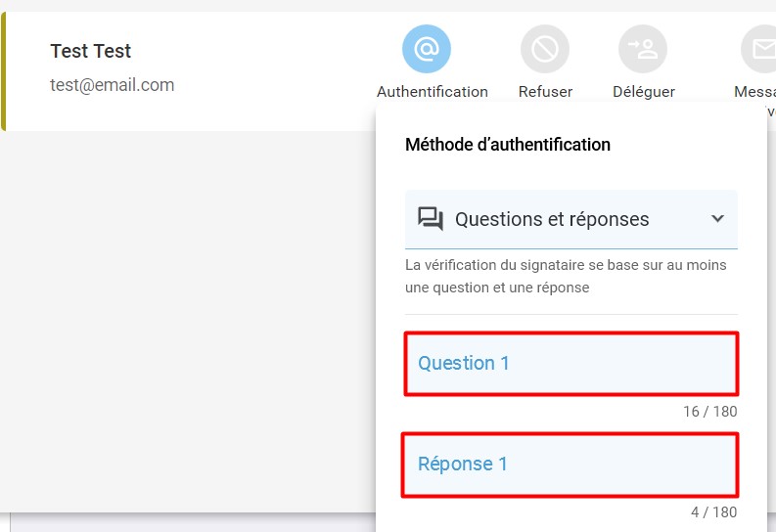Select the Refuser label text

tap(545, 92)
